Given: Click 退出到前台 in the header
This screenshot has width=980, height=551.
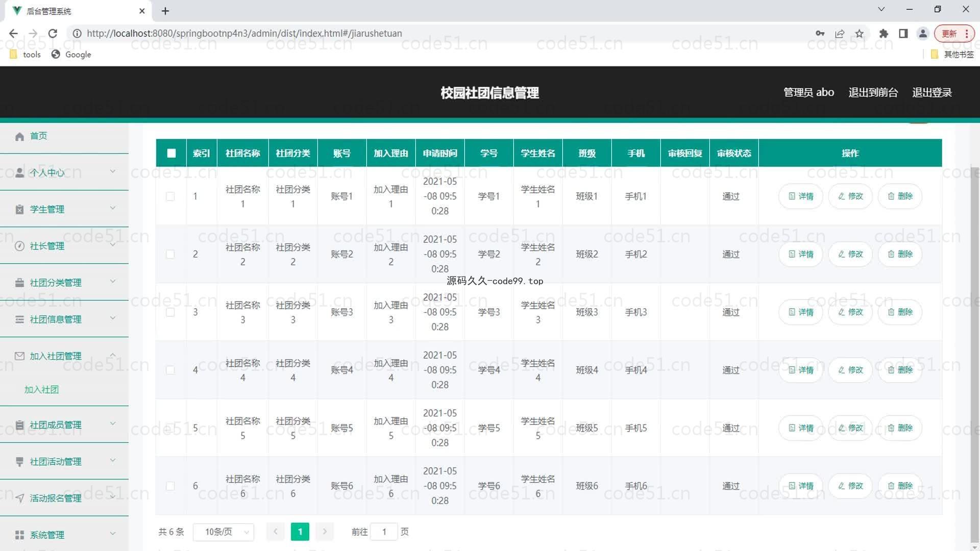Looking at the screenshot, I should click(x=873, y=92).
